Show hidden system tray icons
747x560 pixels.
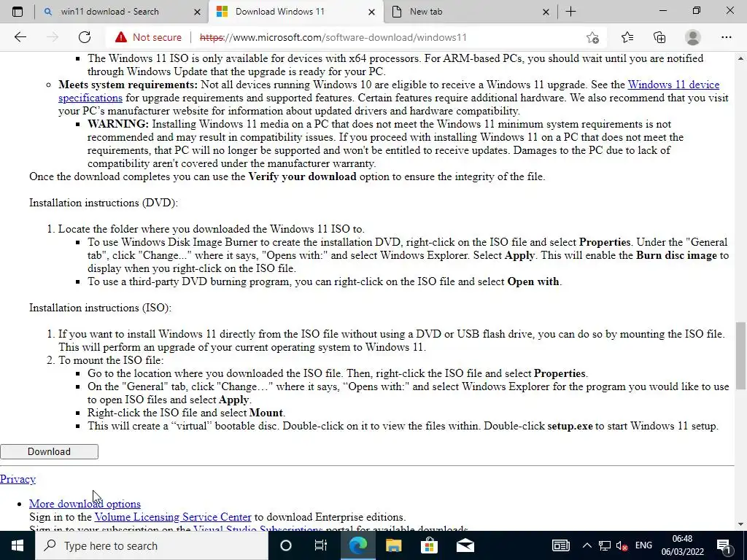[x=587, y=545]
